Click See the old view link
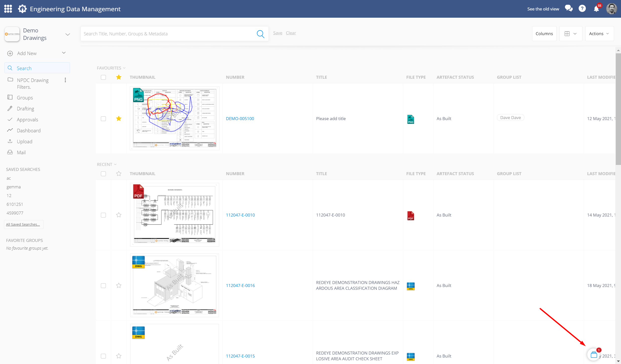The image size is (621, 364). tap(543, 9)
